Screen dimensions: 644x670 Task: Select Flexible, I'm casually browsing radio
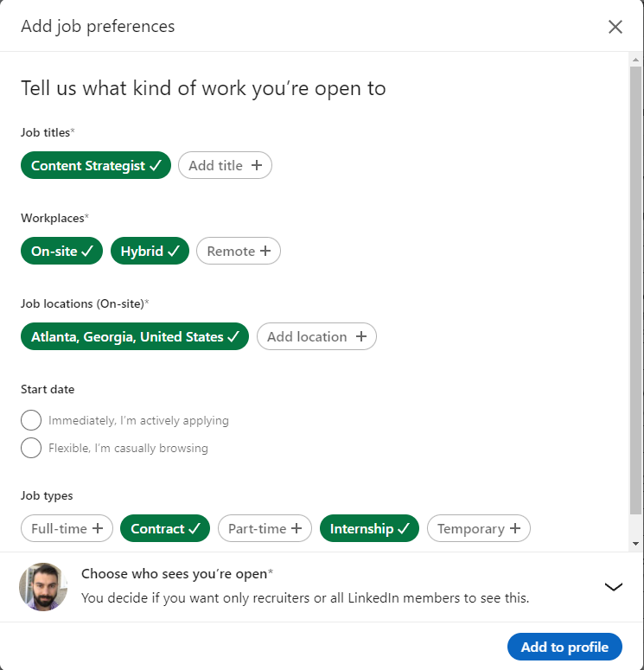[31, 448]
